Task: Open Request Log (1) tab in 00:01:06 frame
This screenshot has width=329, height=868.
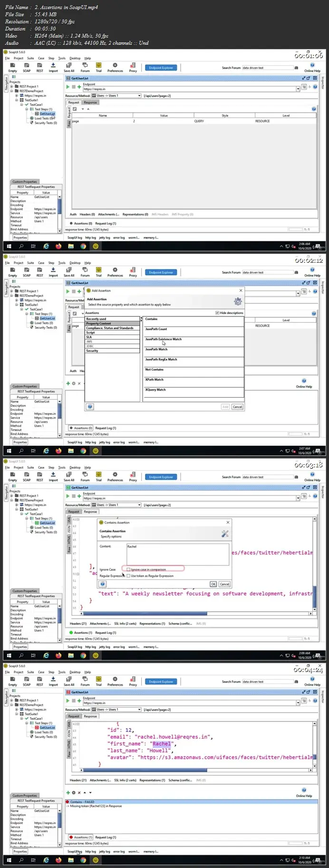Action: [106, 223]
